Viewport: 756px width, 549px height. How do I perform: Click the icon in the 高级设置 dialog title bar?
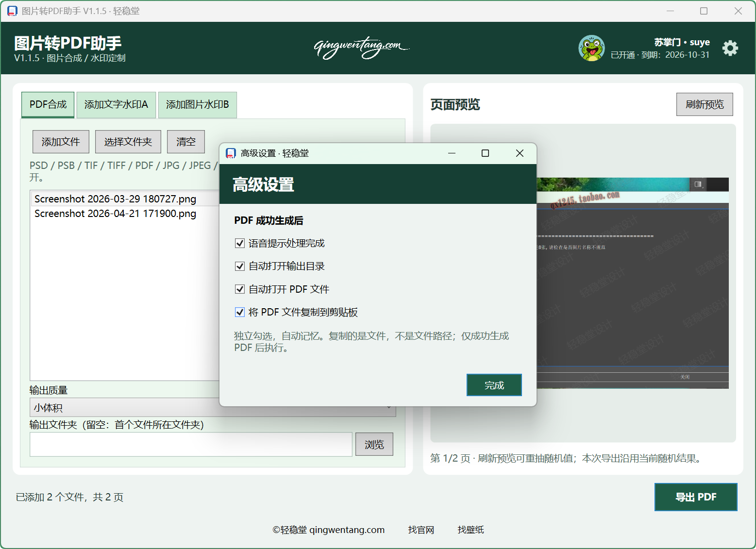[231, 153]
